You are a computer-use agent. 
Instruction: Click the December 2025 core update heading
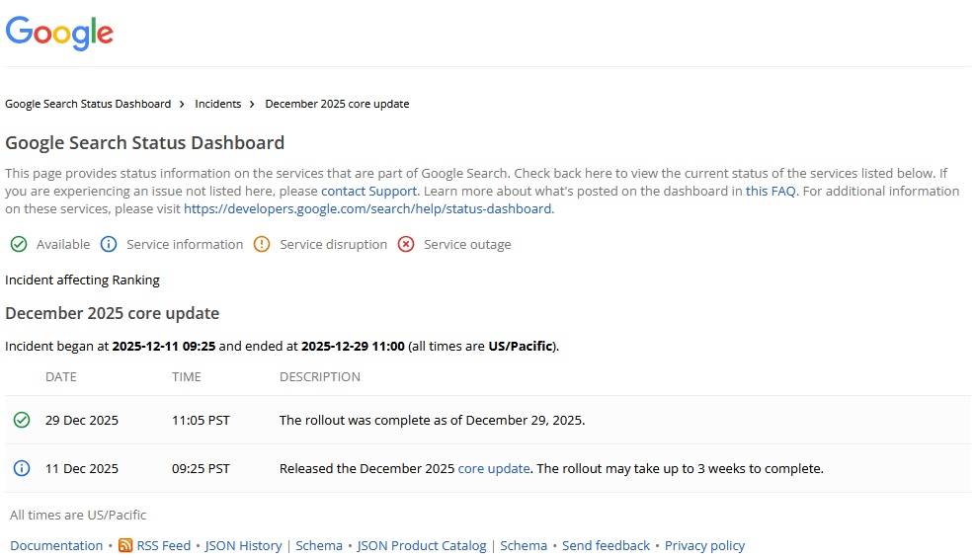pos(112,313)
